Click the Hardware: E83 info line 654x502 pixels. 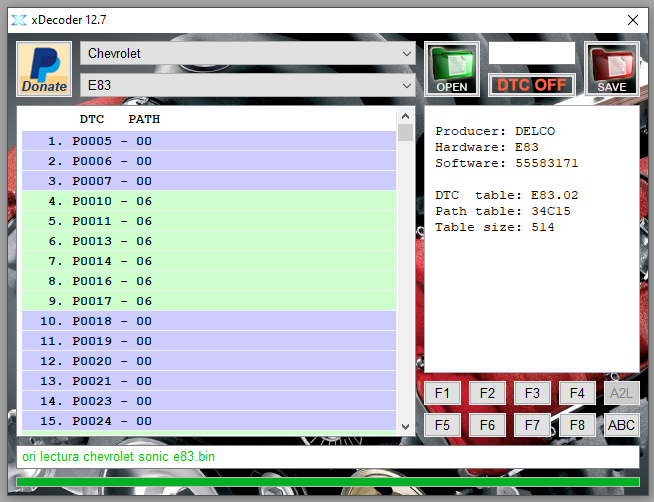[x=487, y=147]
